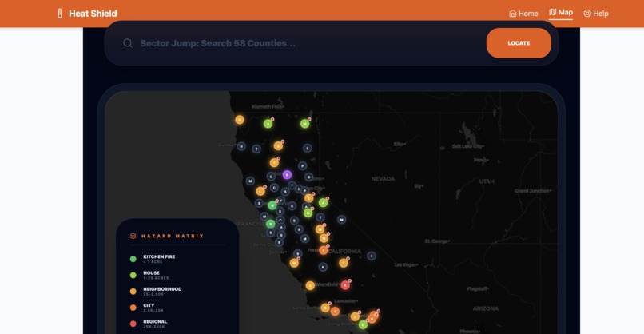Select the orange V marker near Santa Barbara
This screenshot has width=644, height=334.
tap(335, 312)
